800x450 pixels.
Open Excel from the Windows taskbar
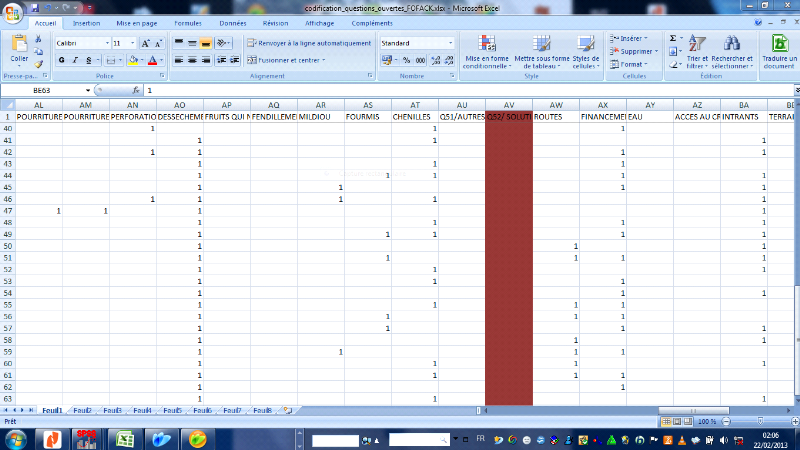(x=125, y=439)
